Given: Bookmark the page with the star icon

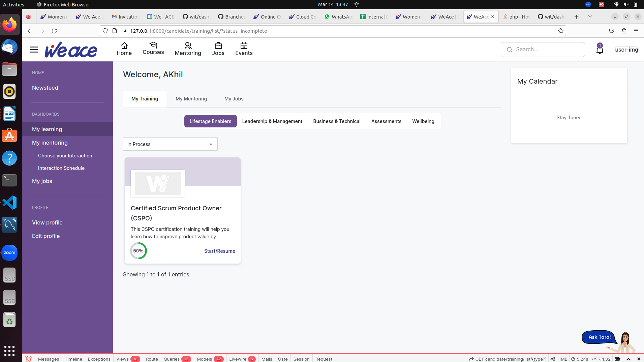Looking at the screenshot, I should (560, 31).
